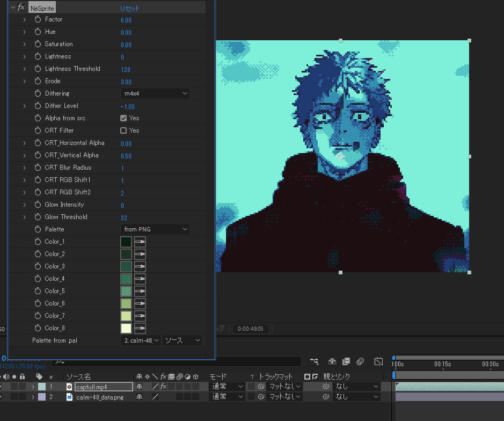
Task: Enable the CRT Filter checkbox
Action: [123, 130]
